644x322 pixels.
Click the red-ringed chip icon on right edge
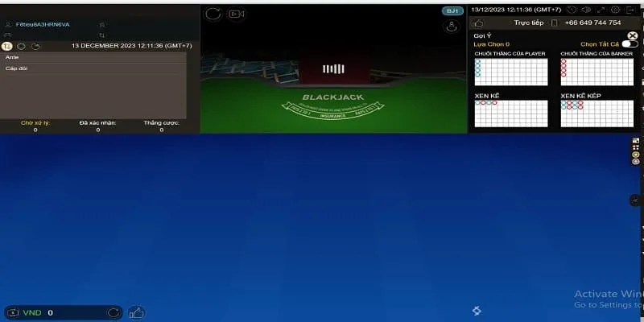636,162
